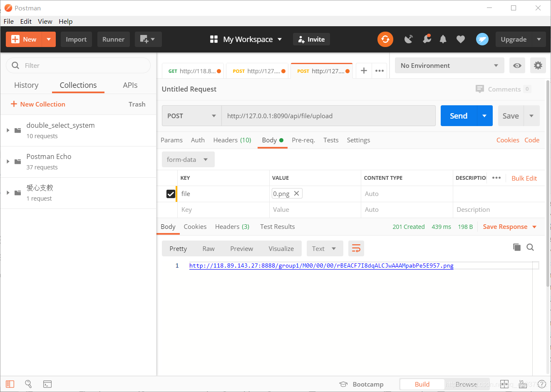Open the new window icon button

tap(148, 39)
